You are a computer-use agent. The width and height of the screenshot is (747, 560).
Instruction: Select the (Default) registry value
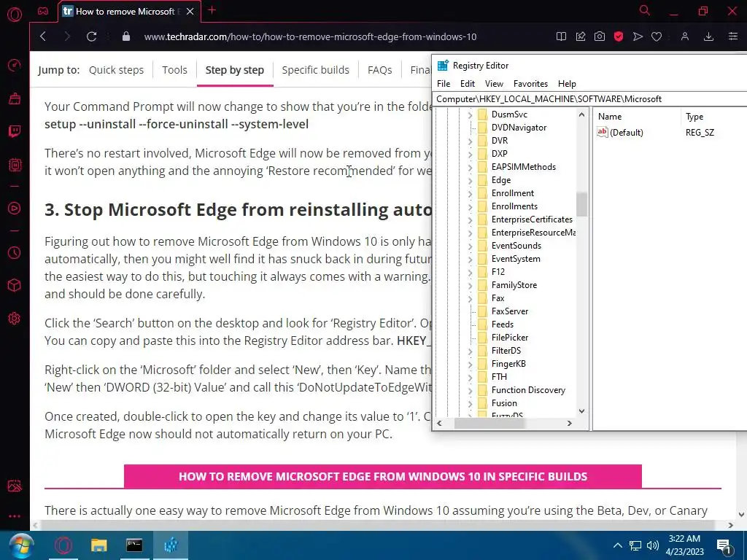coord(626,133)
